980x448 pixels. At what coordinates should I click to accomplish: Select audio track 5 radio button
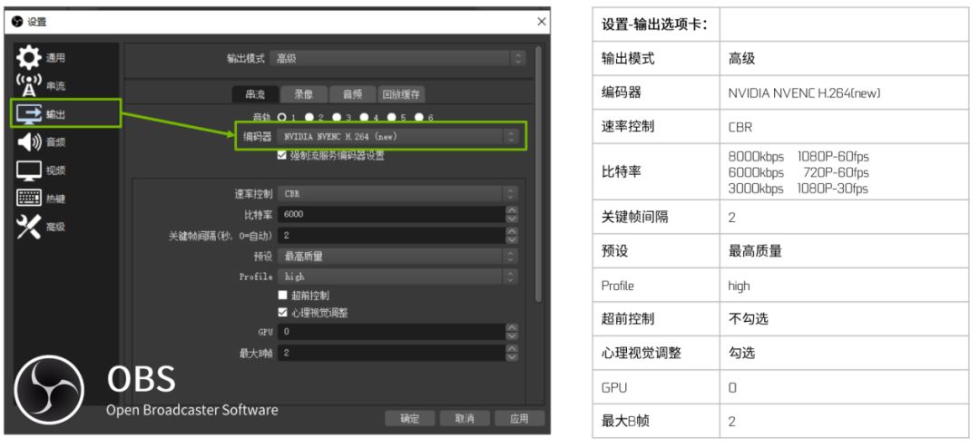[x=391, y=117]
